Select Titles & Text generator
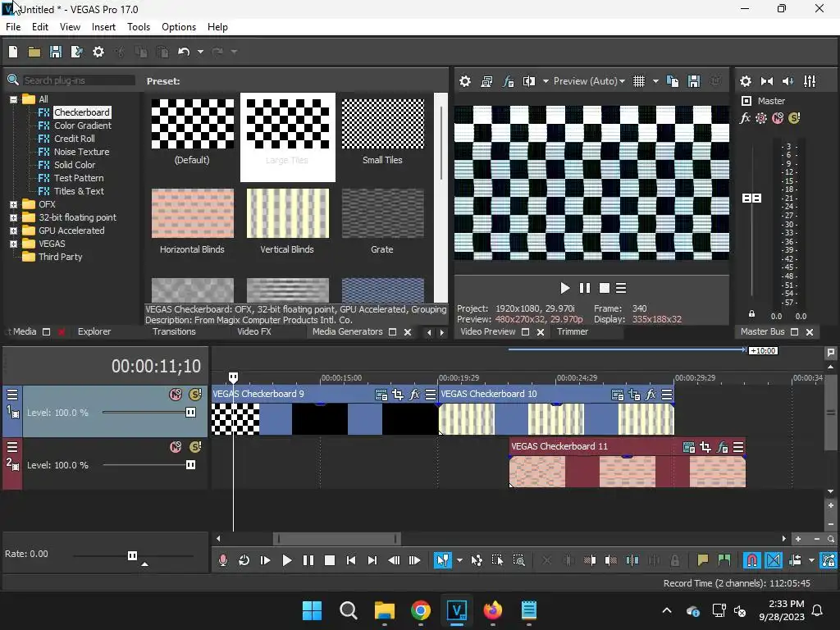 [x=79, y=191]
